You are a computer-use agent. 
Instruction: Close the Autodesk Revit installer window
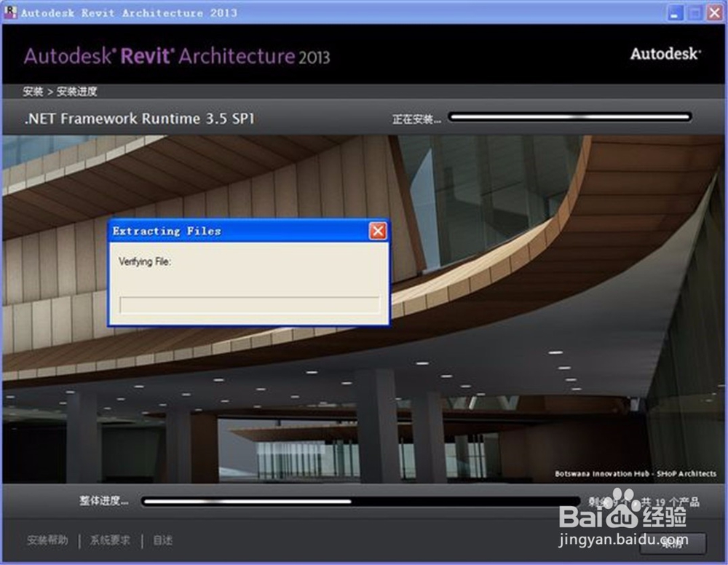(x=715, y=12)
